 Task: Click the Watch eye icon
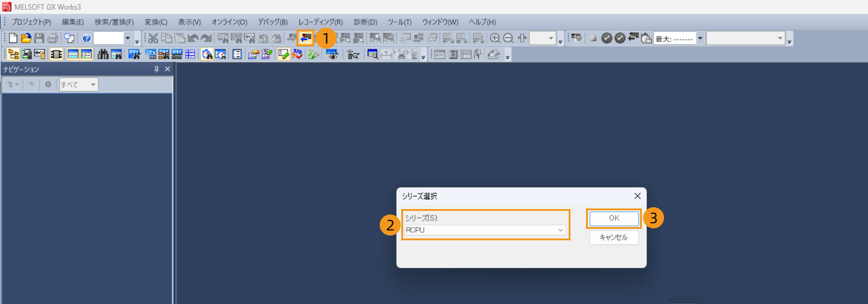[332, 53]
